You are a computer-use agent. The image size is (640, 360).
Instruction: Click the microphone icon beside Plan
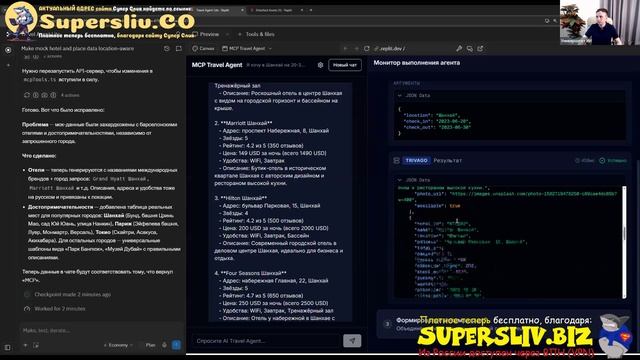tap(164, 345)
